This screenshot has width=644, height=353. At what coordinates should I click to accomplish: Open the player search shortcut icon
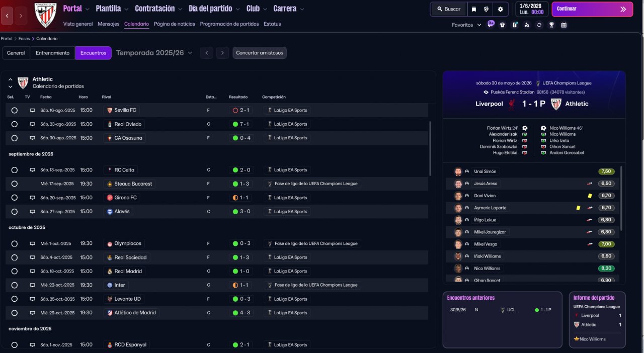(527, 25)
